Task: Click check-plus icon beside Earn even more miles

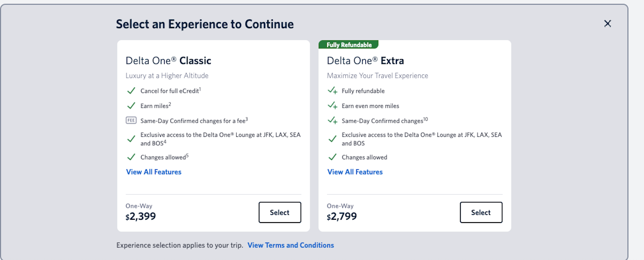Action: 332,106
